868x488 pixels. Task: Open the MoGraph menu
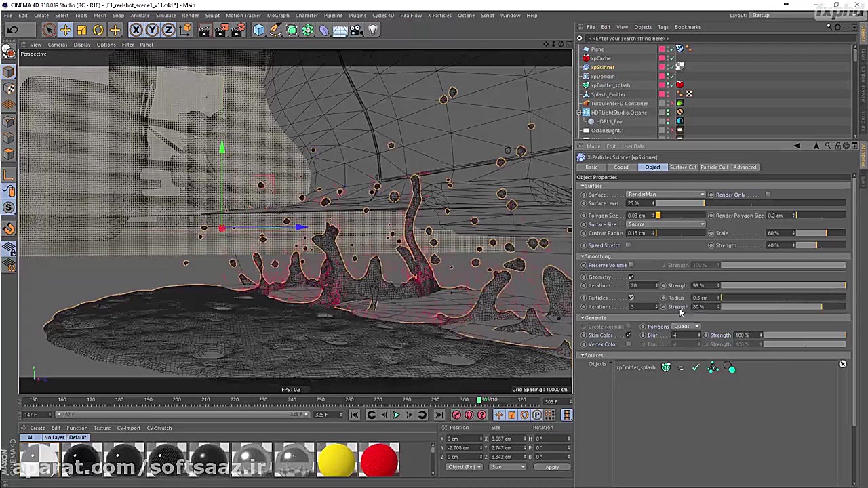click(x=277, y=15)
